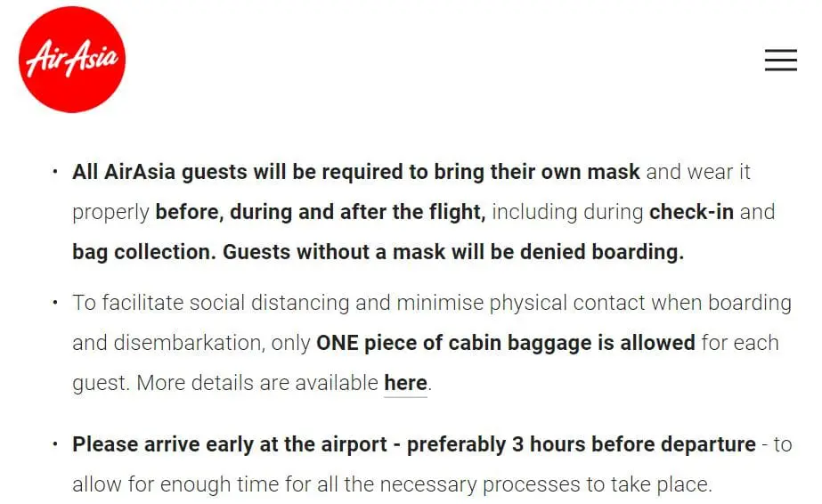Image resolution: width=822 pixels, height=504 pixels.
Task: Follow the "here" baggage details link
Action: [x=405, y=384]
